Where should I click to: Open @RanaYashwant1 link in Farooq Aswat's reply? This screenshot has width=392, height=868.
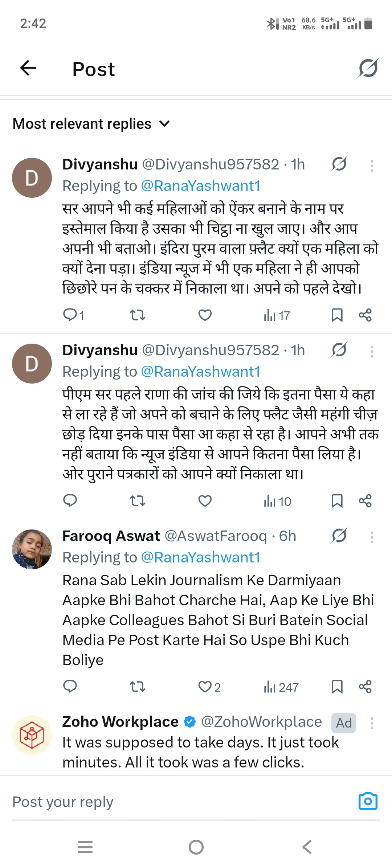click(200, 557)
